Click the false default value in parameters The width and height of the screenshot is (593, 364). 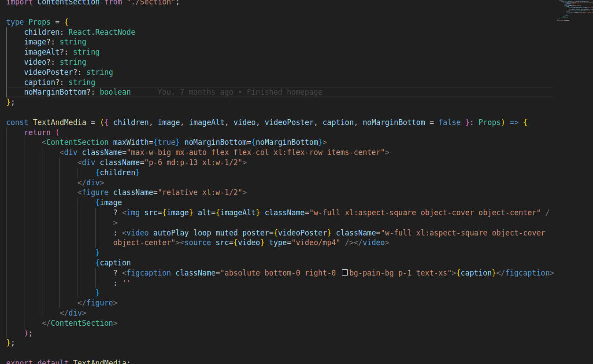[449, 122]
